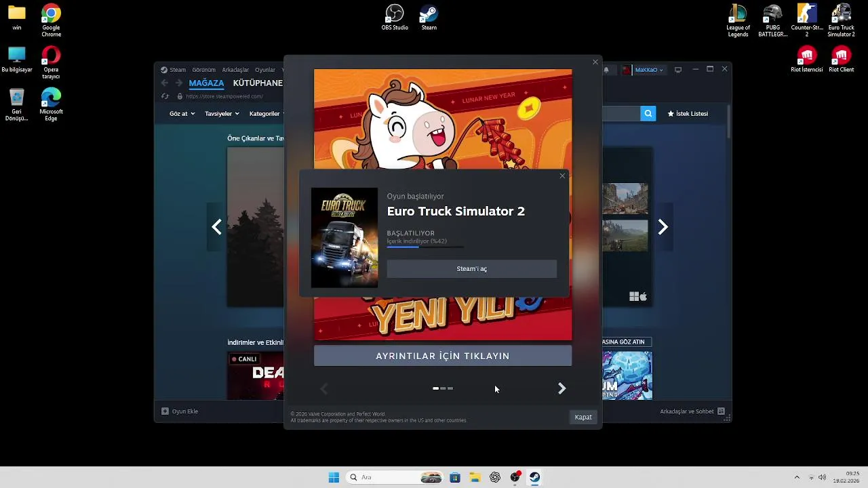Open Microsoft Edge desktop shortcut

pyautogui.click(x=51, y=105)
